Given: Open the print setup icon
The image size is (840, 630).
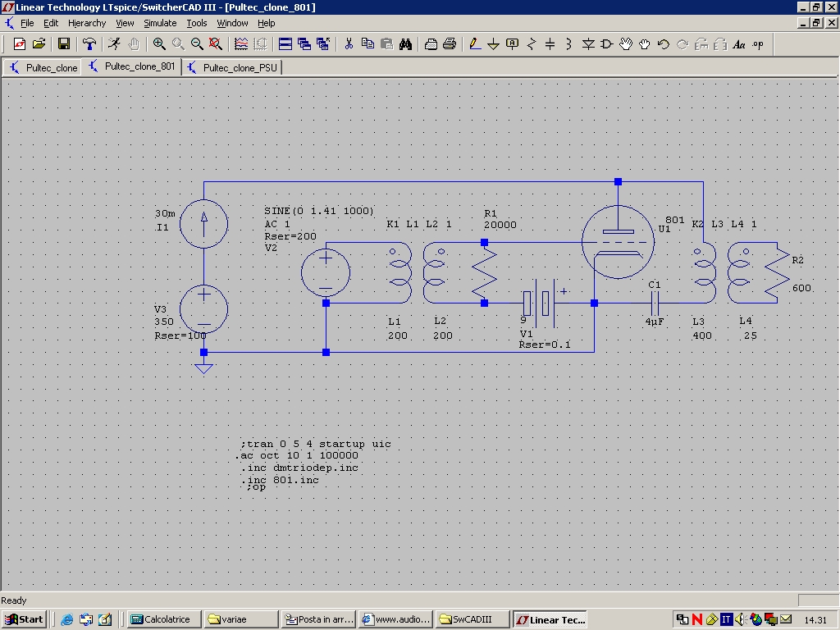Looking at the screenshot, I should (431, 44).
